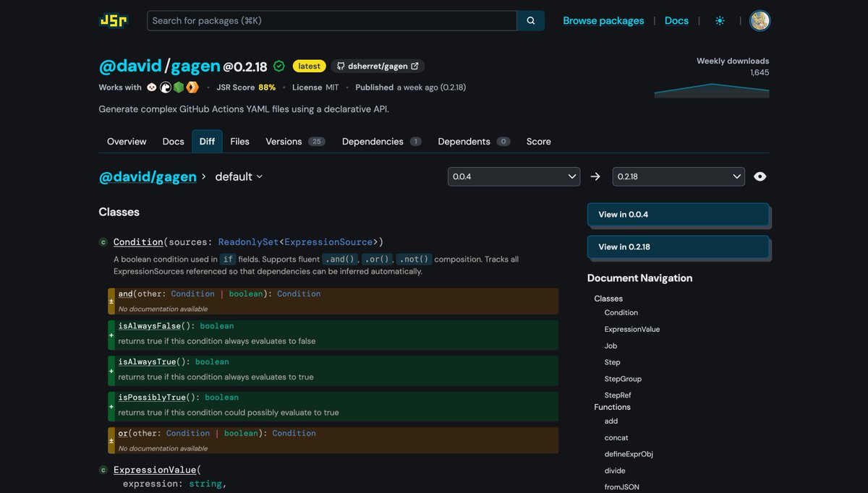Click the or method name
The width and height of the screenshot is (868, 493).
[123, 434]
